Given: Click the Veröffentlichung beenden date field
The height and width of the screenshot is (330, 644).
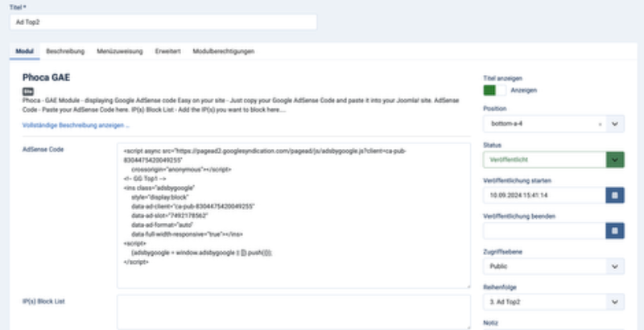Looking at the screenshot, I should pyautogui.click(x=544, y=231).
